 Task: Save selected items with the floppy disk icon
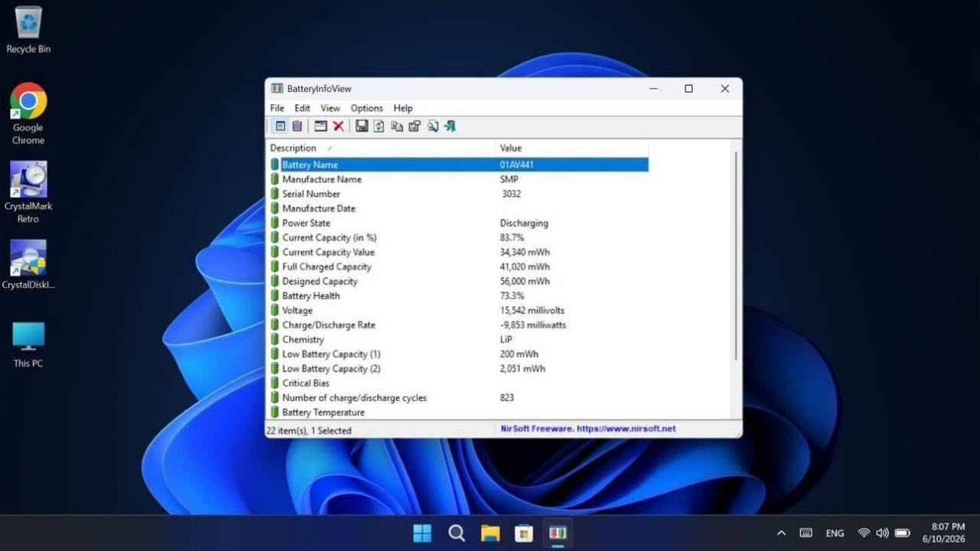click(361, 126)
